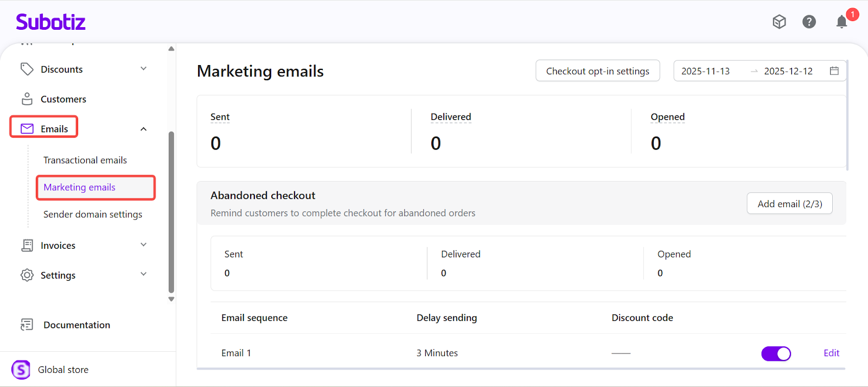Click the 3D box icon in header
Screen dimensions: 868x387
click(779, 22)
